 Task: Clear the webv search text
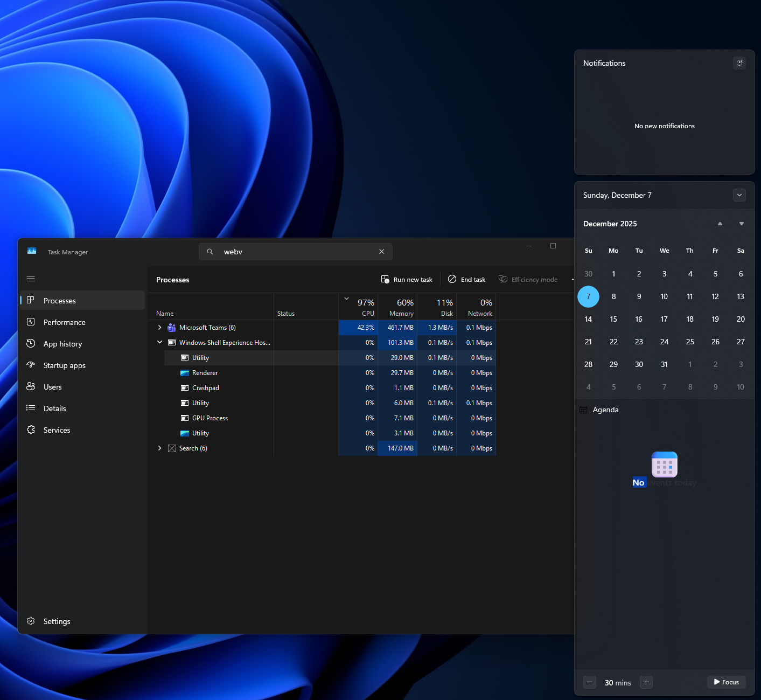381,251
